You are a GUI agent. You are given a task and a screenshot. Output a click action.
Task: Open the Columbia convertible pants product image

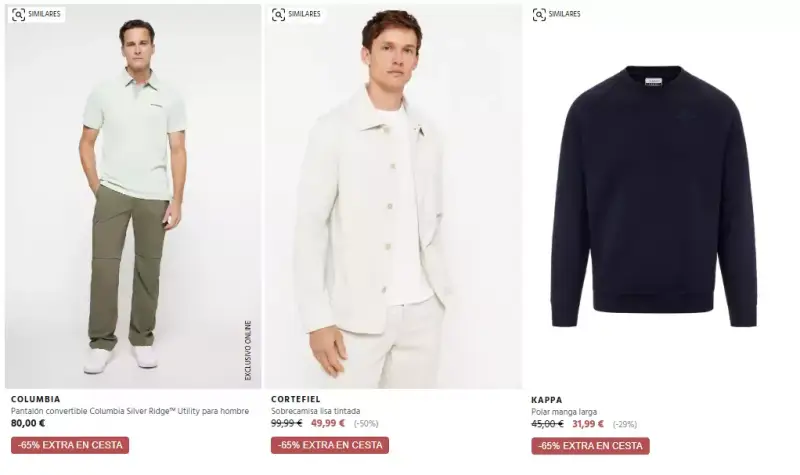[133, 197]
